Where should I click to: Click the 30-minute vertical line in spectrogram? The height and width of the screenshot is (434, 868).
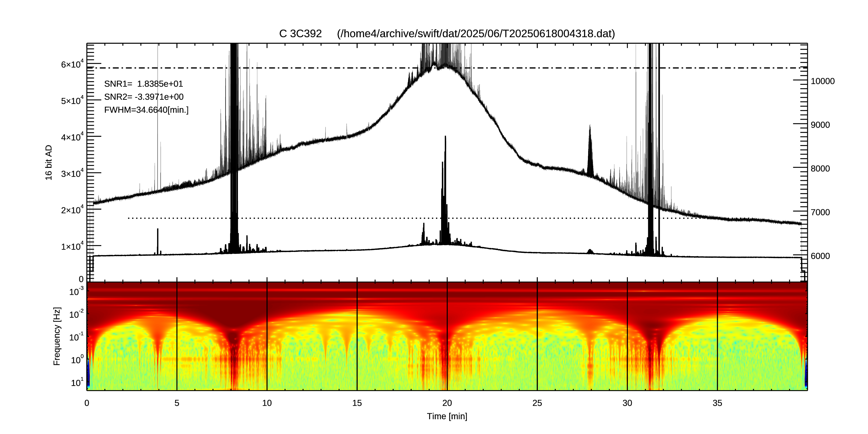click(x=627, y=336)
